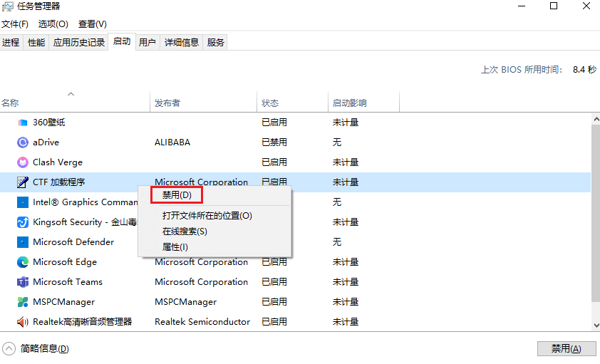The height and width of the screenshot is (364, 600).
Task: Click the Microsoft Edge icon
Action: click(x=23, y=262)
